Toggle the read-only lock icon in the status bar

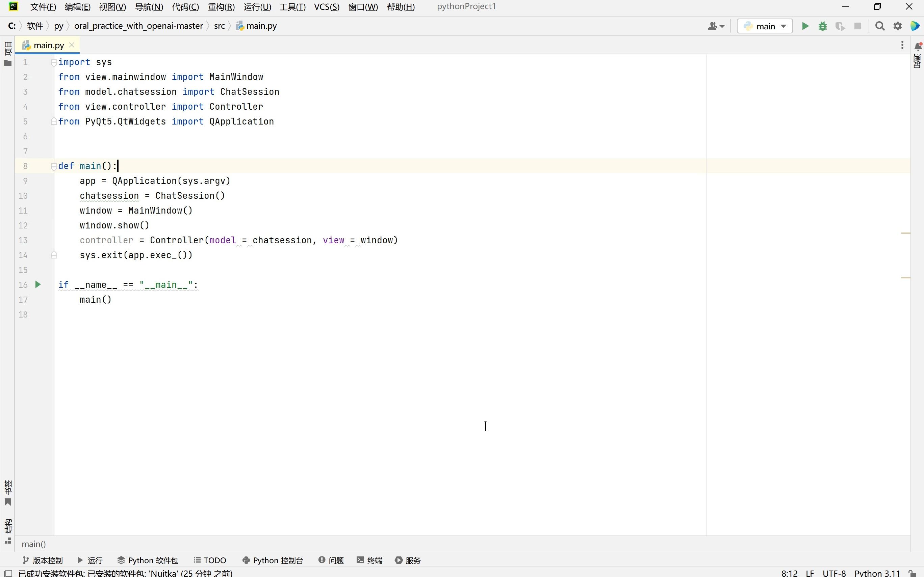coord(912,573)
